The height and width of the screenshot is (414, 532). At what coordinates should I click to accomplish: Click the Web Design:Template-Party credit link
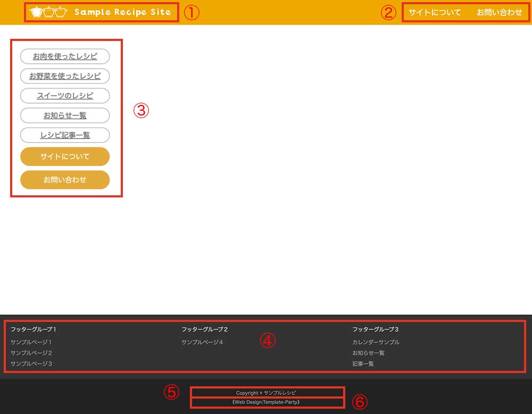point(267,402)
